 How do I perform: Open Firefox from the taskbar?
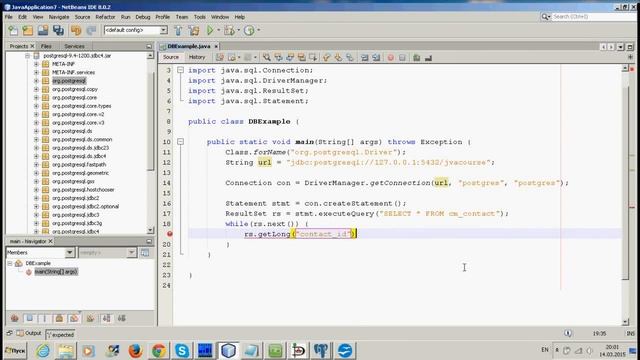[135, 350]
